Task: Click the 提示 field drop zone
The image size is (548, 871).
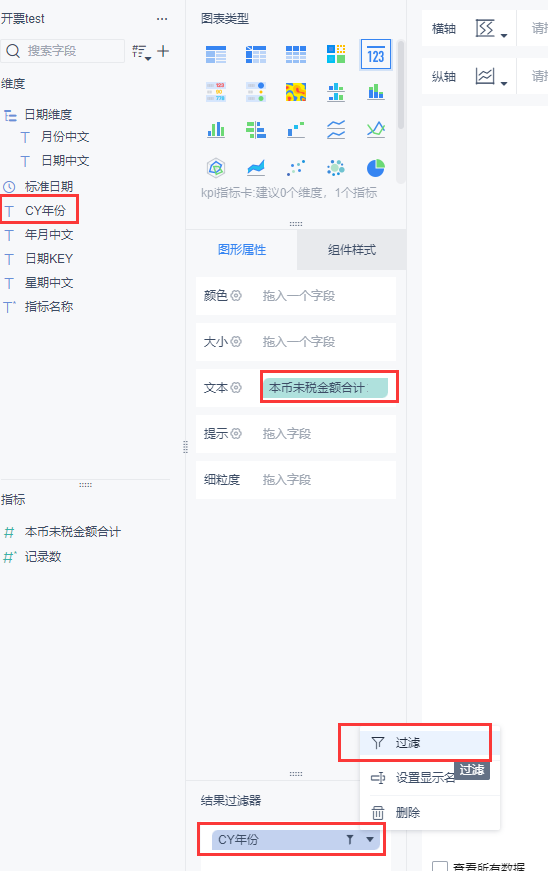Action: click(328, 433)
